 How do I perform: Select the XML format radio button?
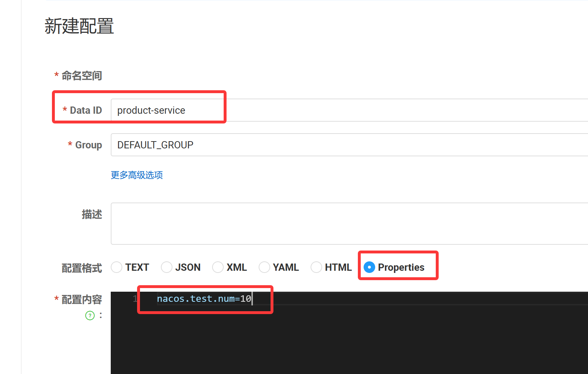pos(218,267)
